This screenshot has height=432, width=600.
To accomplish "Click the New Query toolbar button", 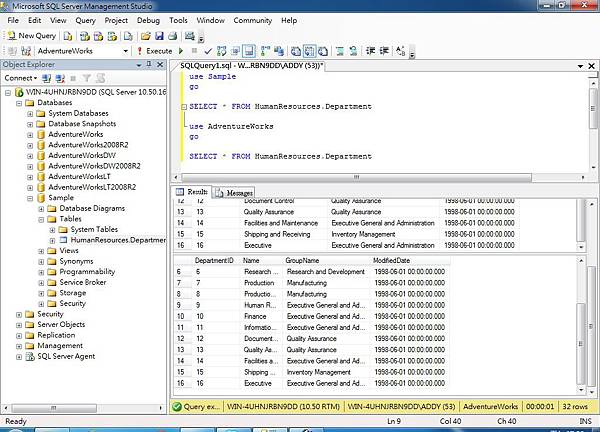I will pos(32,35).
